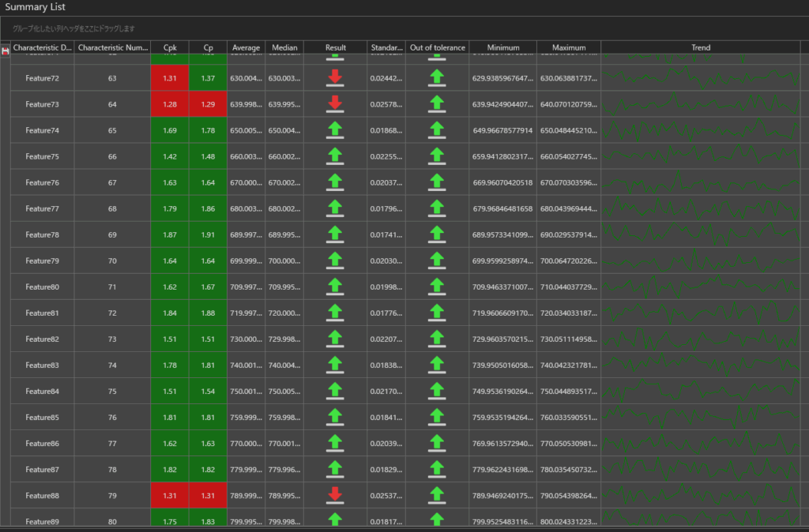Image resolution: width=809 pixels, height=532 pixels.
Task: Click the Trend sparkline in Feature77's row
Action: [700, 208]
